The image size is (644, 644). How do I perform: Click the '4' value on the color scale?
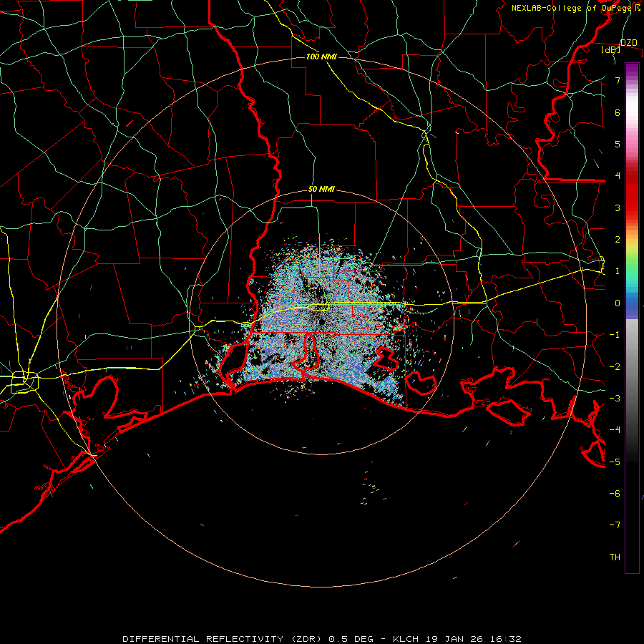pyautogui.click(x=618, y=176)
